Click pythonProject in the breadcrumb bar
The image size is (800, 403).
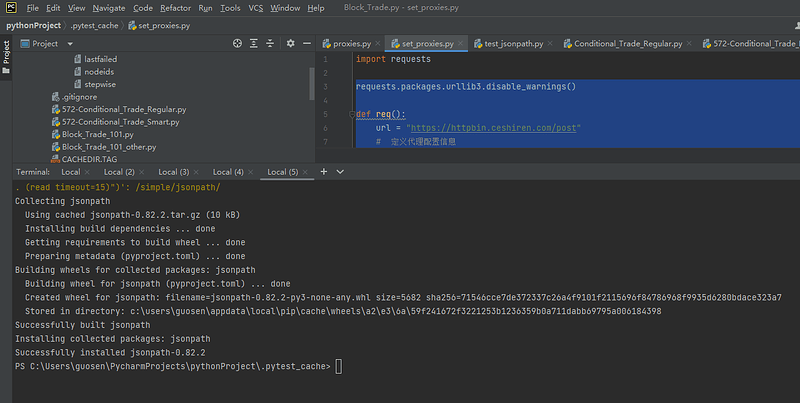pyautogui.click(x=34, y=26)
